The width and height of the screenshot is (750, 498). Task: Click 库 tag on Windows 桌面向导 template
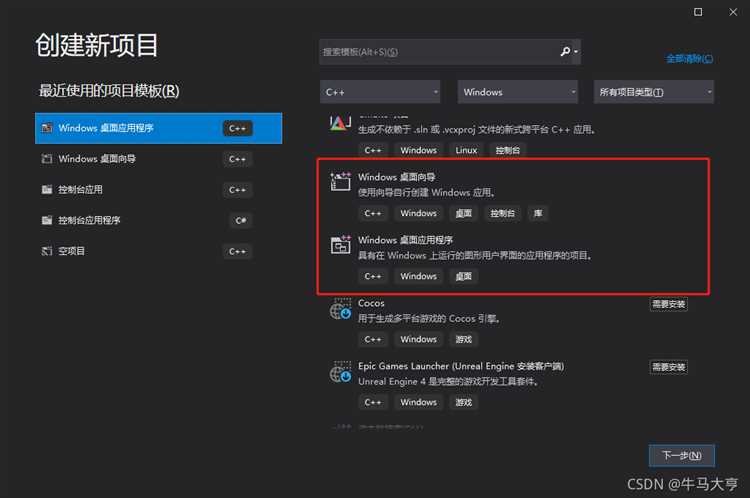pyautogui.click(x=538, y=213)
